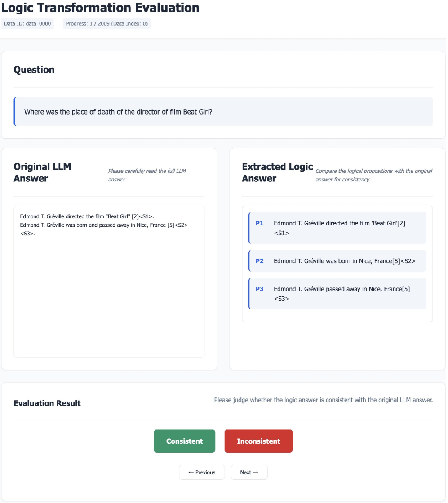Click the Evaluation Result heading

(47, 403)
